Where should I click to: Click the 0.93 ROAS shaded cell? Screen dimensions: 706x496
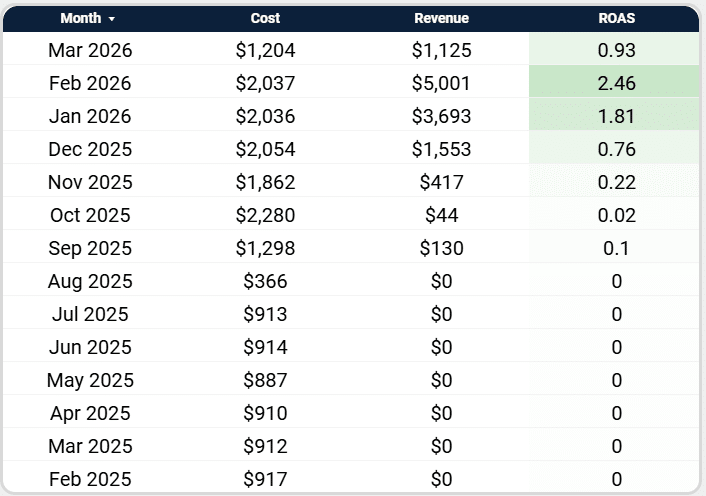click(616, 50)
